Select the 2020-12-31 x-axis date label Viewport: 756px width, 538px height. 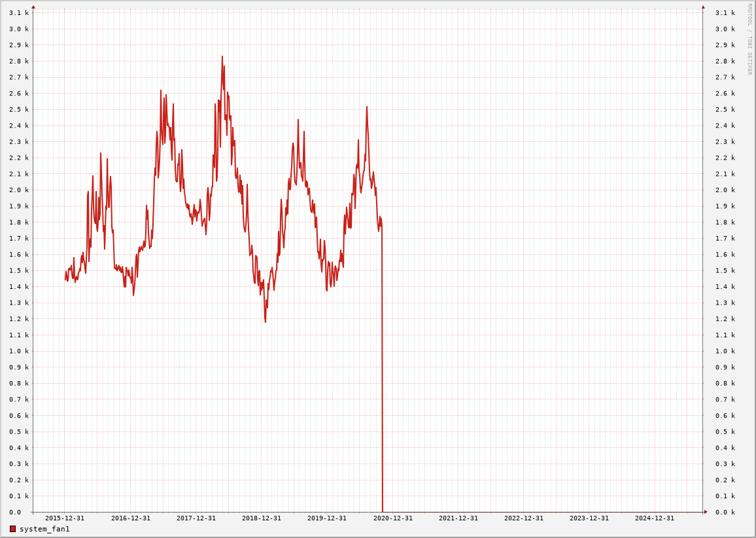tap(393, 518)
